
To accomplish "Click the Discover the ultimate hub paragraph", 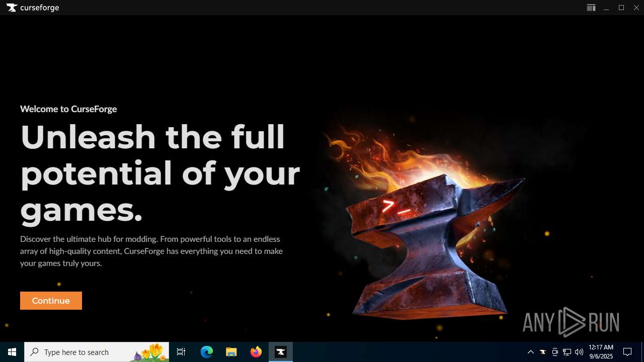I will pyautogui.click(x=151, y=251).
